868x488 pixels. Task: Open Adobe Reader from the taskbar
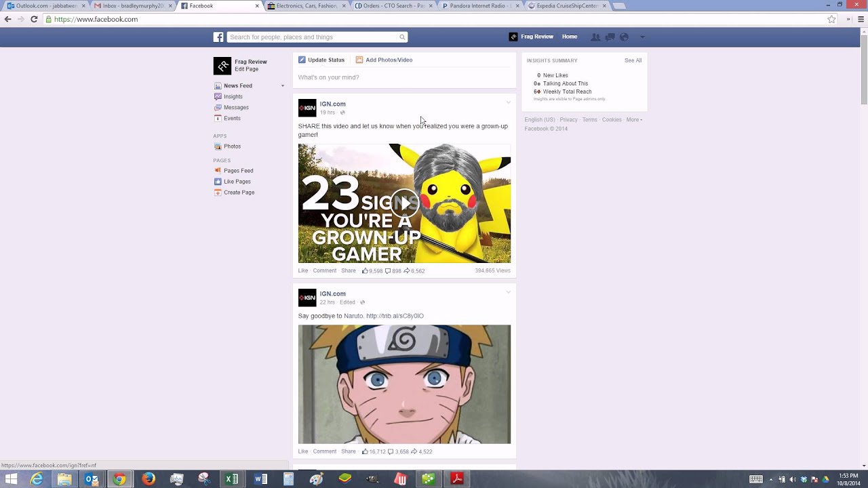pyautogui.click(x=456, y=479)
